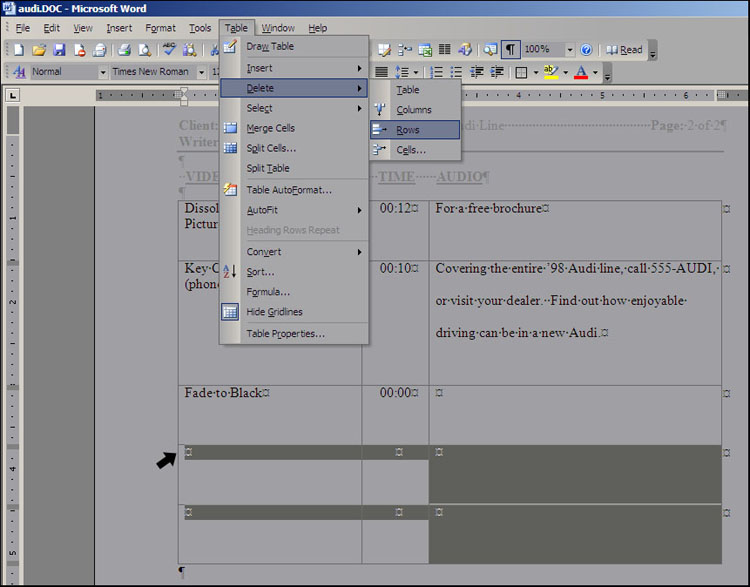Click the Decrease Indent icon
Image resolution: width=750 pixels, height=587 pixels.
(x=476, y=72)
